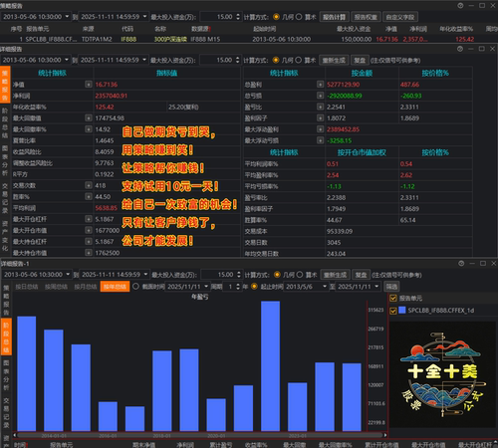Screen dimensions: 498x448
Task: Click the 报告计算 button
Action: (335, 17)
